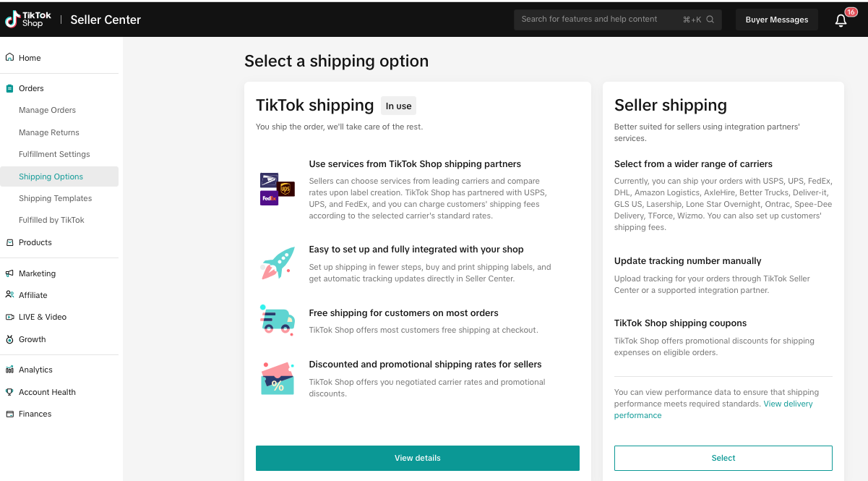Click the Growth icon in sidebar

tap(9, 339)
